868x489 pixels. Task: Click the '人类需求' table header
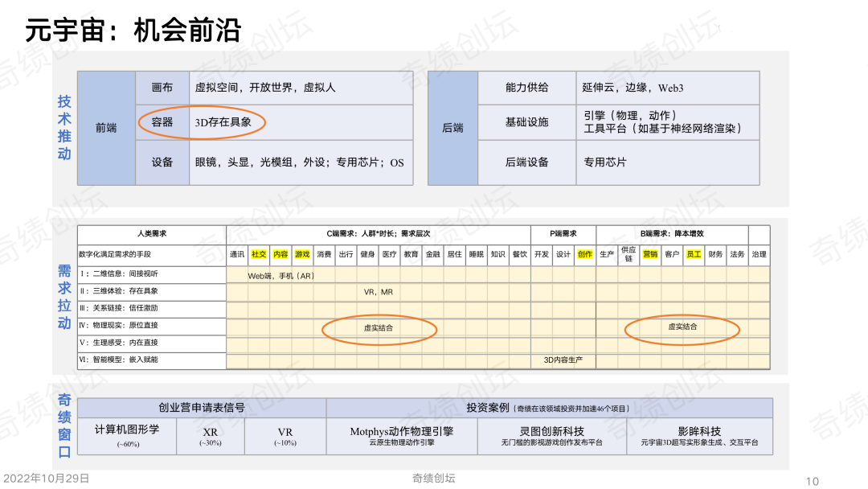[152, 234]
